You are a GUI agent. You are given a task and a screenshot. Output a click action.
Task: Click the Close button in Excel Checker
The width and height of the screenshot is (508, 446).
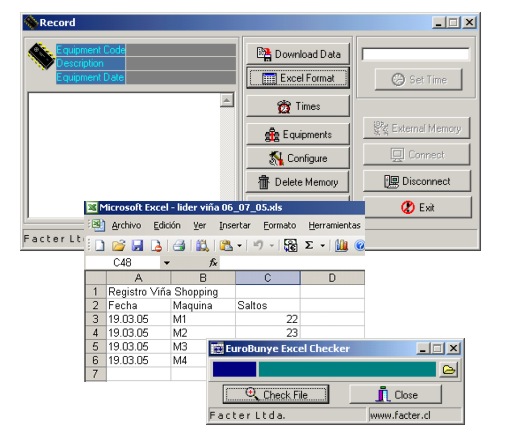click(395, 394)
